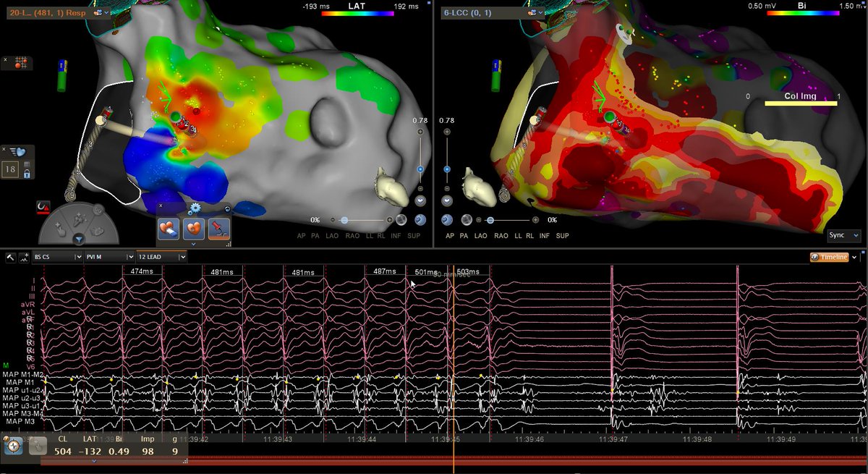Click the heart acquire point button
This screenshot has height=474, width=868.
194,228
